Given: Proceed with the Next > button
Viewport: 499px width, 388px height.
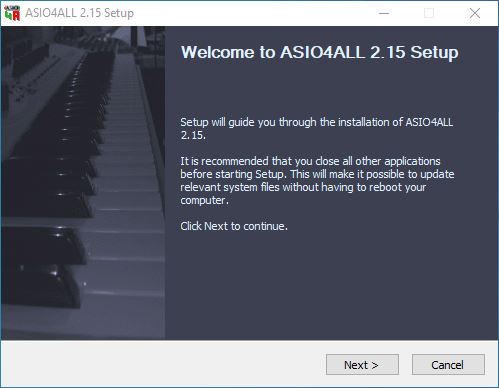Looking at the screenshot, I should (362, 365).
